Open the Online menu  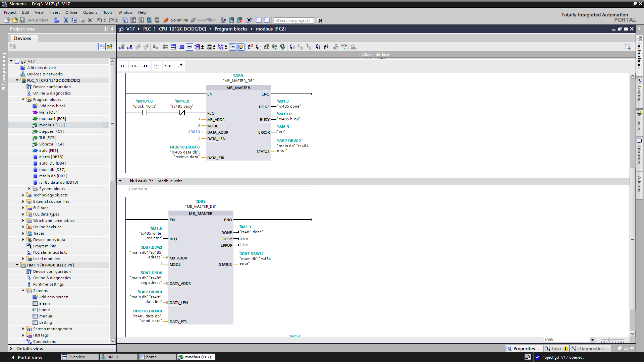point(71,12)
